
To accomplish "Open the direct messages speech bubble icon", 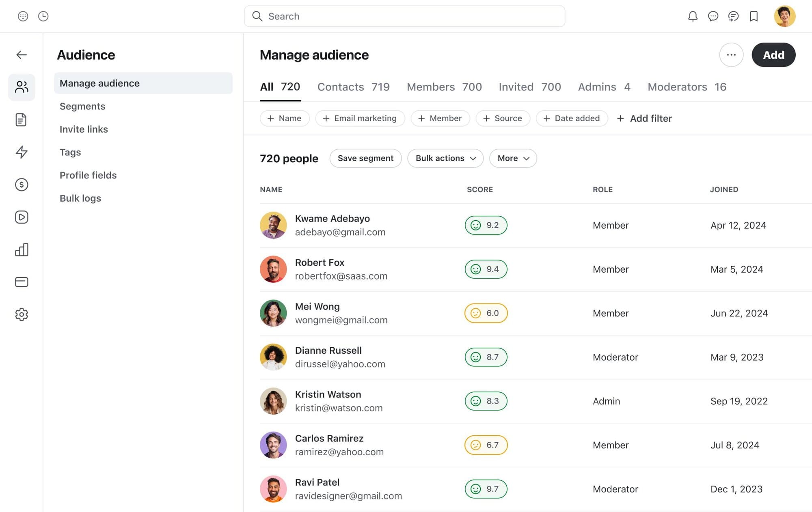I will tap(713, 16).
